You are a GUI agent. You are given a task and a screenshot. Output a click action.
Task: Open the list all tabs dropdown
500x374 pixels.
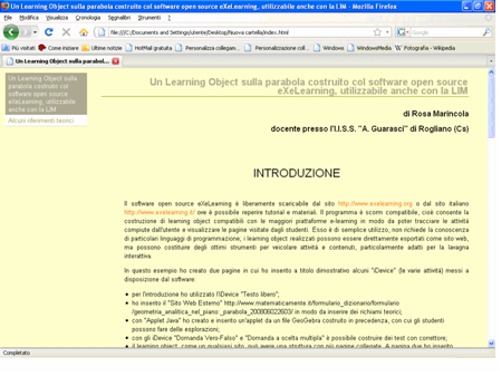coord(491,61)
